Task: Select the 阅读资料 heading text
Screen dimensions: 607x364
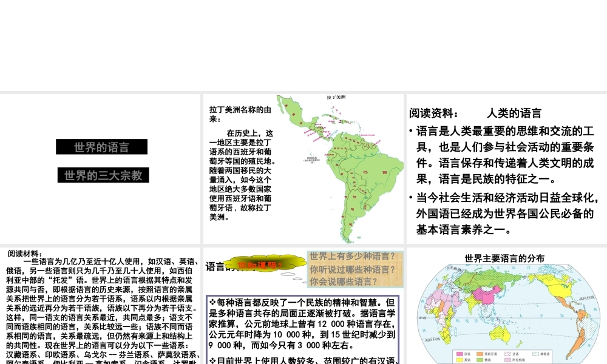Action: 433,113
